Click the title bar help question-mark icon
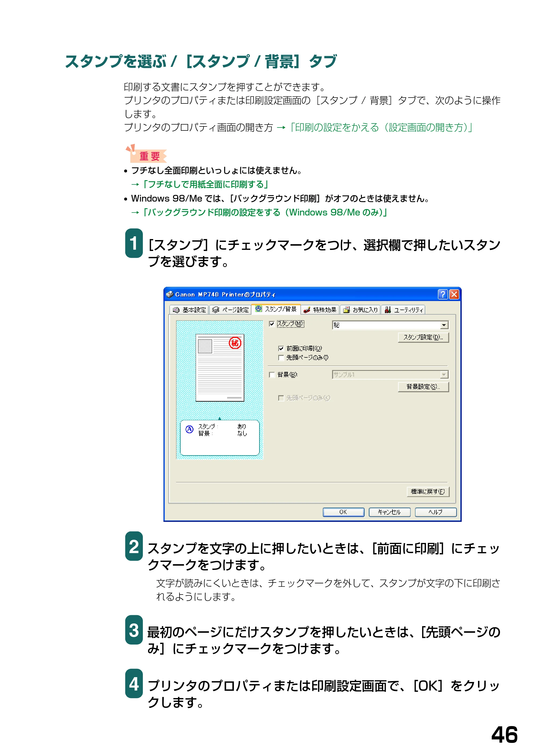535x756 pixels. [443, 294]
